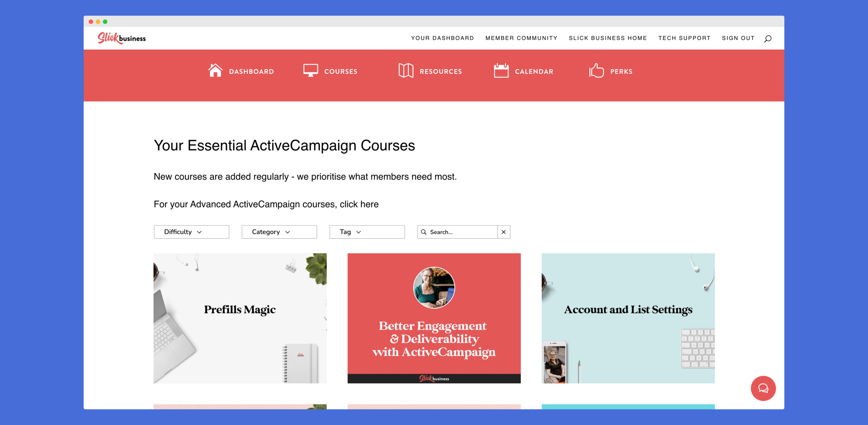Select PERKS label in red navigation

point(621,72)
